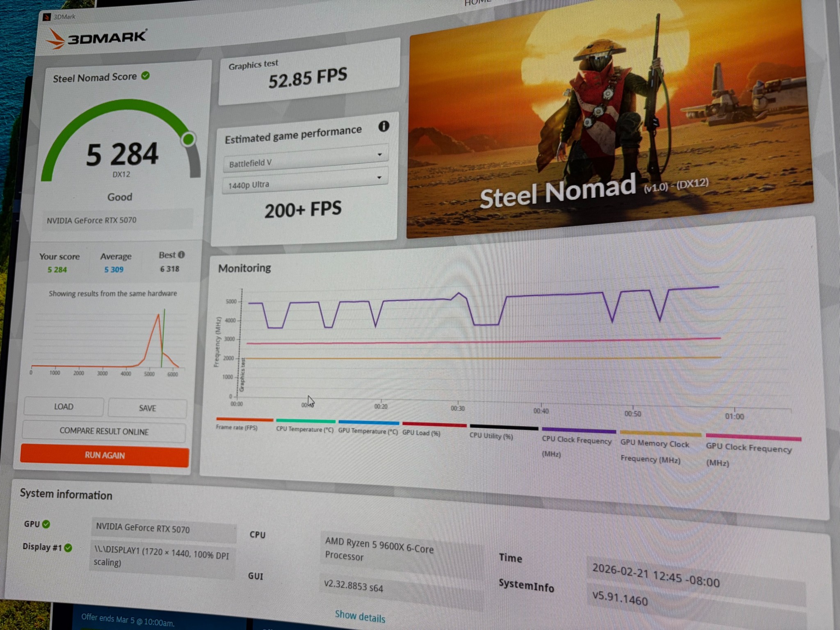Click 'Showing results from the same hardware' text
The width and height of the screenshot is (840, 630).
click(113, 294)
